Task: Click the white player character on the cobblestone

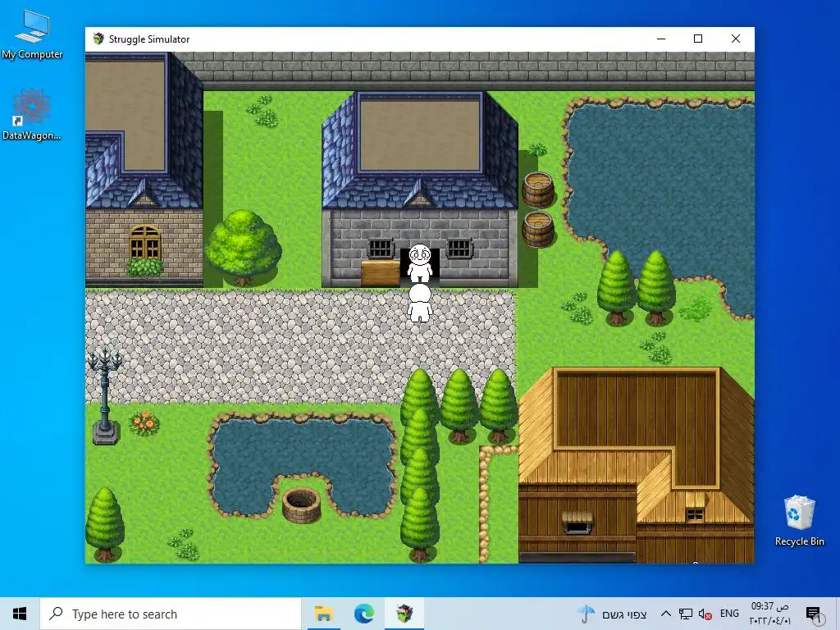Action: (420, 303)
